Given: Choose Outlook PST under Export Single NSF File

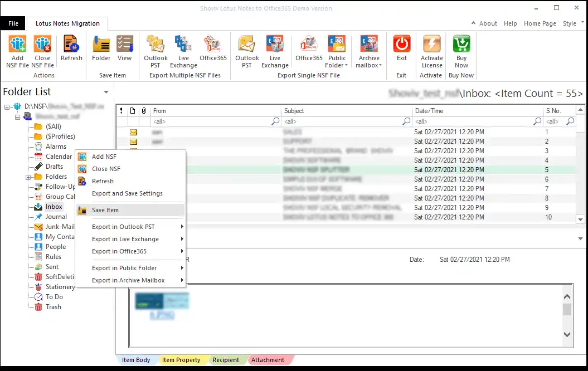Looking at the screenshot, I should pyautogui.click(x=247, y=51).
